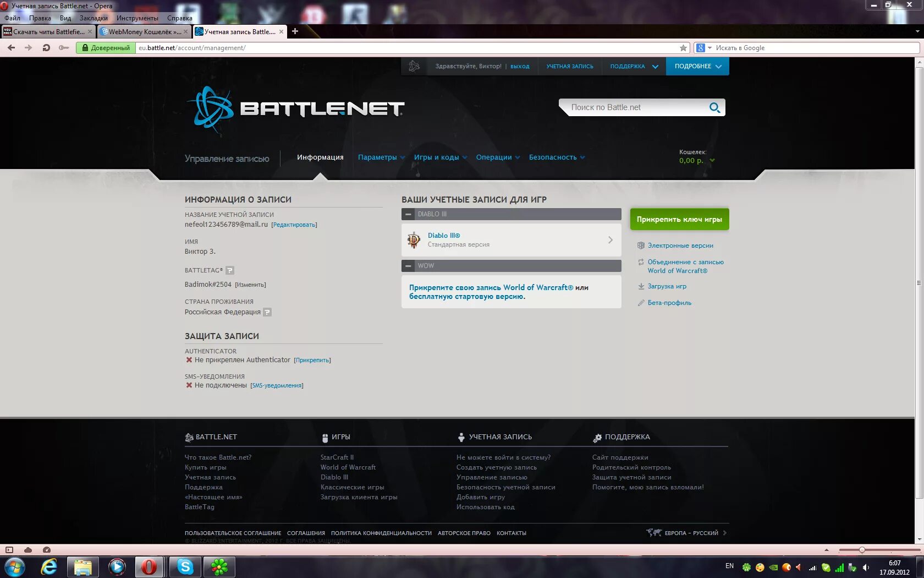
Task: Click the Diablo III game icon
Action: (414, 240)
